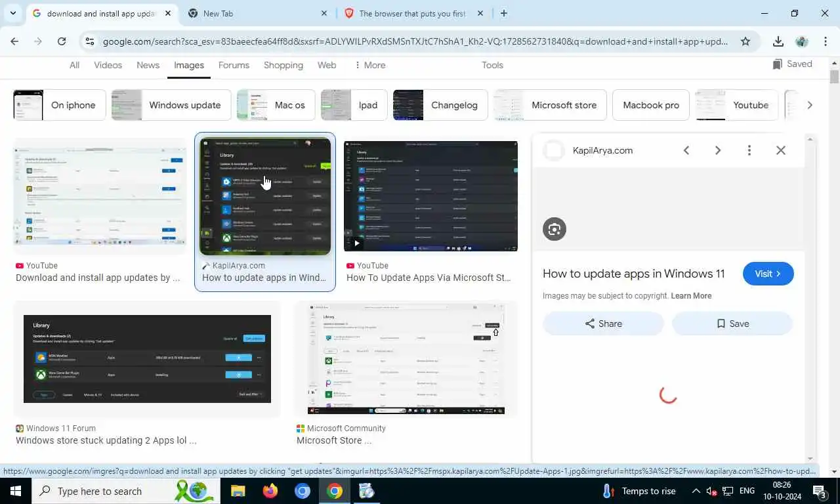The width and height of the screenshot is (840, 504).
Task: Open the preview title 'How to update apps in Windows 11'
Action: tap(634, 274)
